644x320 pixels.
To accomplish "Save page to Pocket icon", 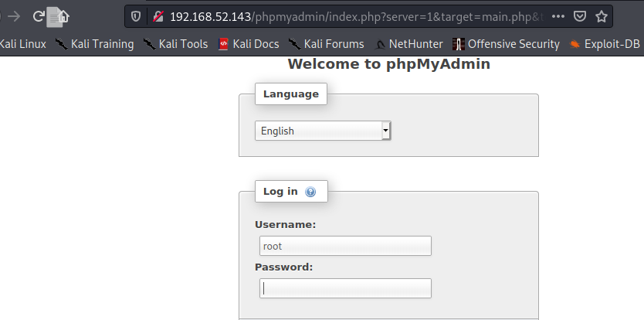I will click(579, 16).
